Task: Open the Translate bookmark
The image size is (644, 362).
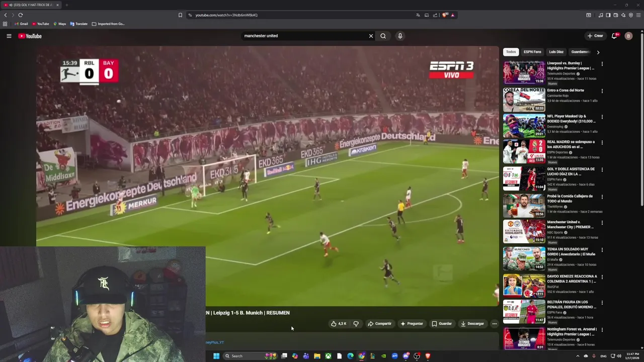Action: coord(79,24)
